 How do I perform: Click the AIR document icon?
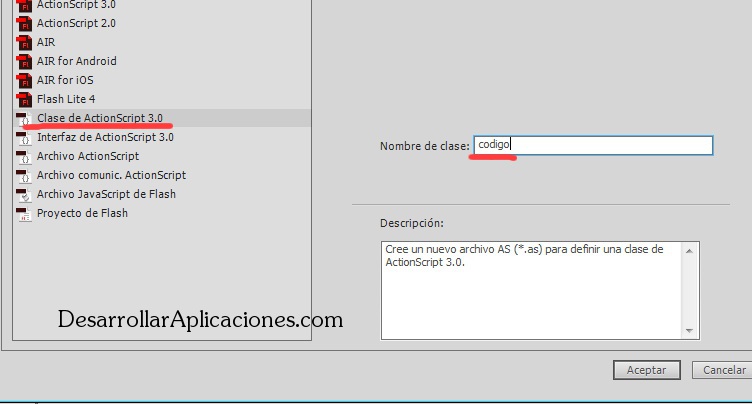pos(25,43)
